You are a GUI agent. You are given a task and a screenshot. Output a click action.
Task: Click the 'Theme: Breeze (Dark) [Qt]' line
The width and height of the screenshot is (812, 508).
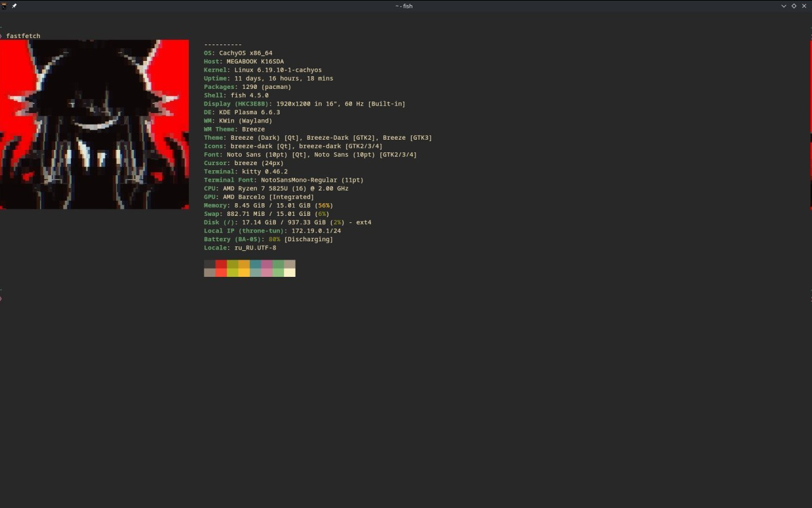point(318,138)
